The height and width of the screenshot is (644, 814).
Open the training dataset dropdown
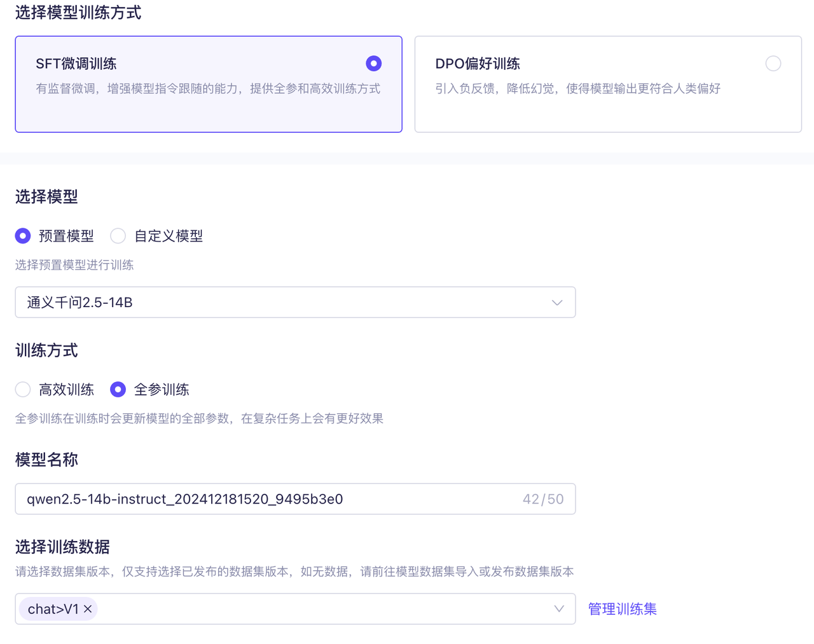(x=295, y=609)
